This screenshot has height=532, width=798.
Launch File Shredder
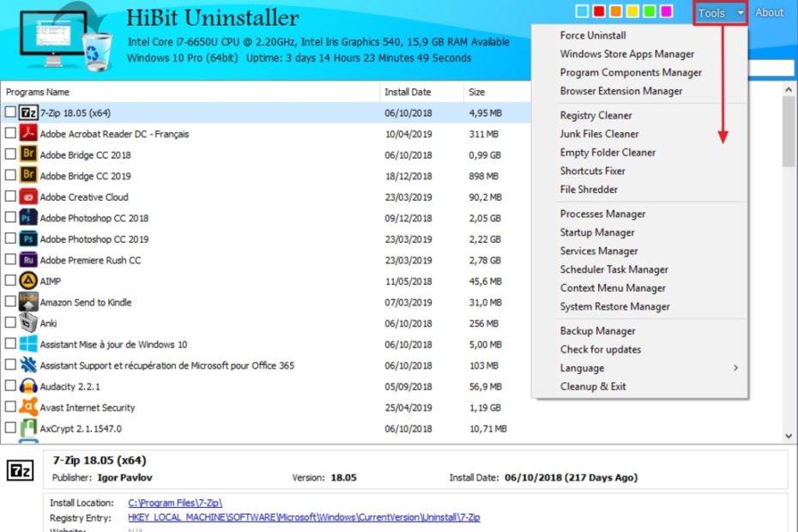point(589,190)
